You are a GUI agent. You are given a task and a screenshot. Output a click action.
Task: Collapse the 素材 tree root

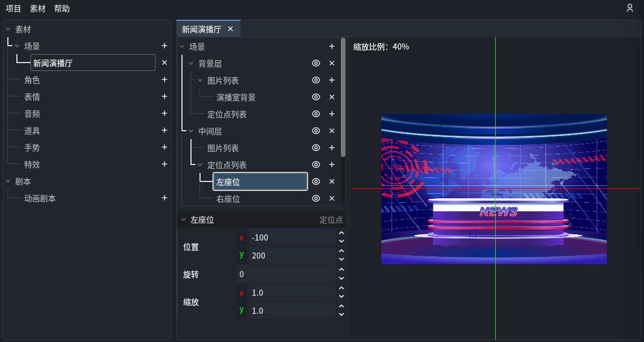point(8,29)
